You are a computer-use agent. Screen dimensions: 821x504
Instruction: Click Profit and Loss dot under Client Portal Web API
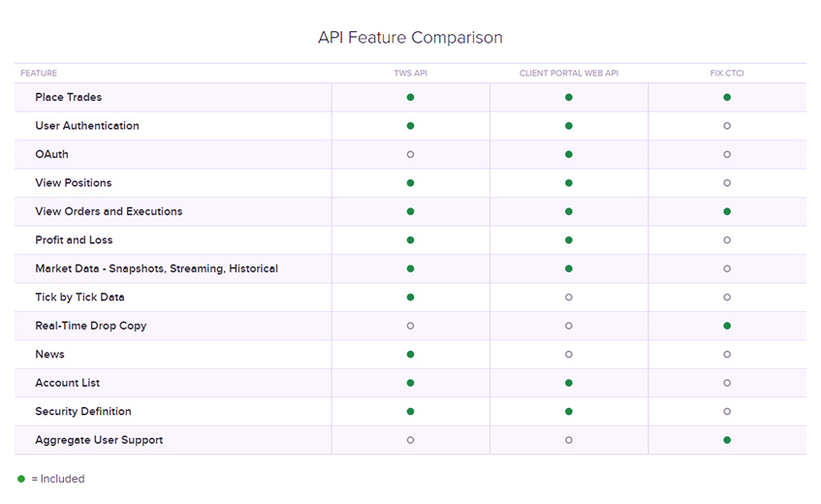click(569, 240)
